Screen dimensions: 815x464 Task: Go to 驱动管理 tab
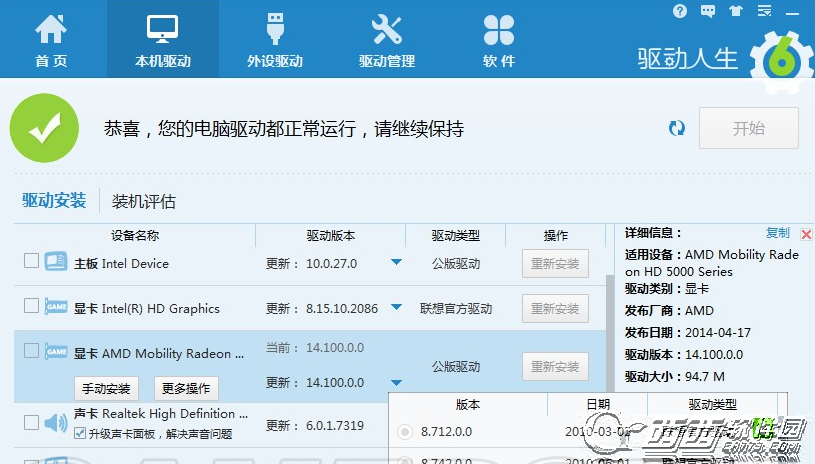(x=387, y=40)
